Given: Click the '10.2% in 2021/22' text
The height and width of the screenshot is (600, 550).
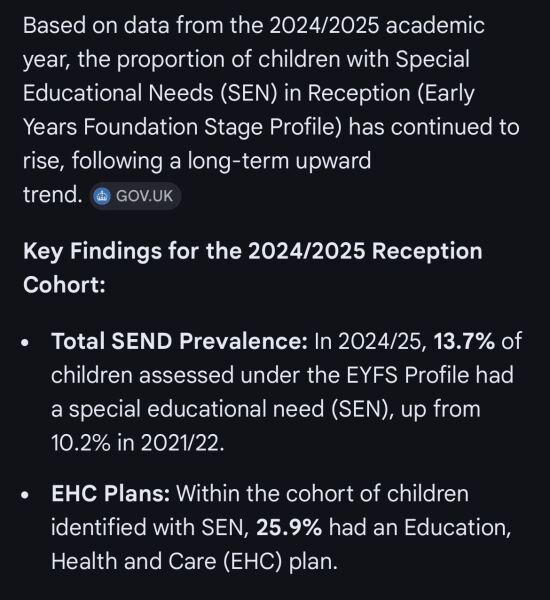Looking at the screenshot, I should (x=137, y=443).
